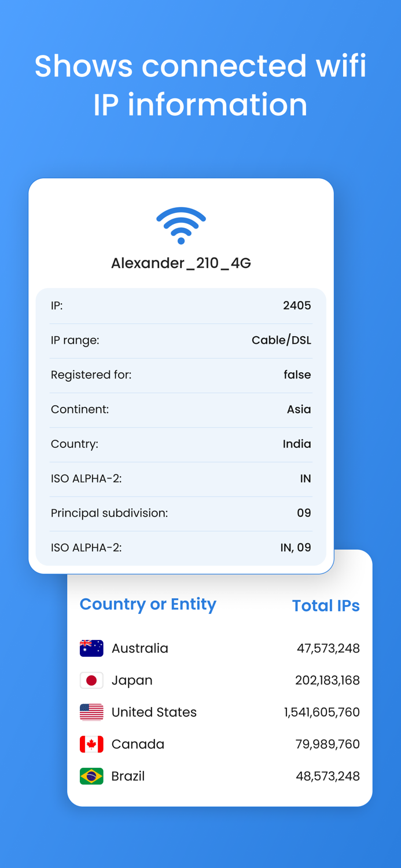Select the Canada flag icon

click(91, 744)
